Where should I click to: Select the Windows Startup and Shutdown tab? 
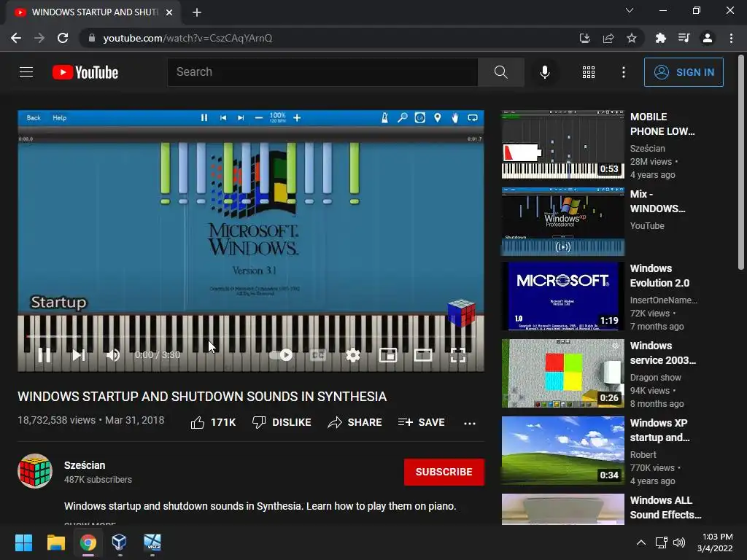[93, 12]
